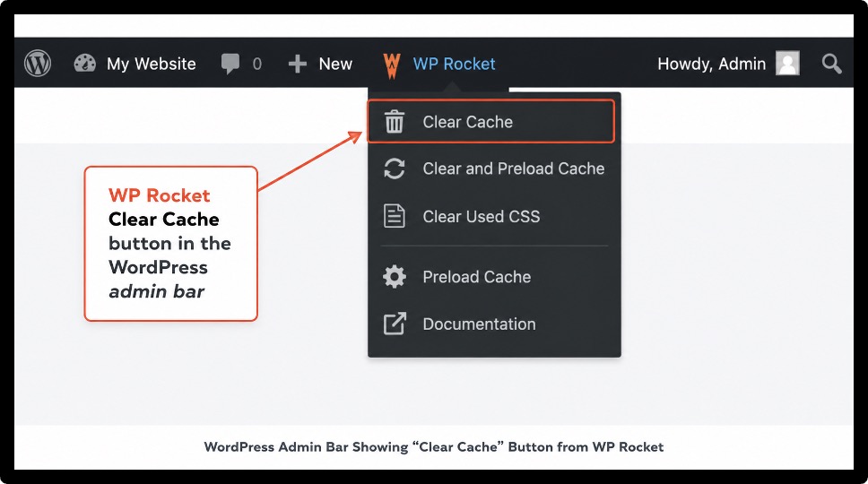
Task: Click the WP Rocket logo icon
Action: tap(391, 65)
